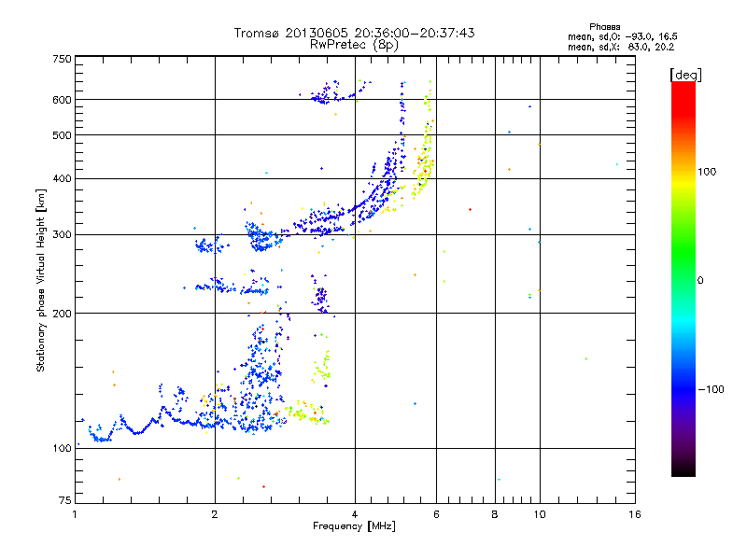
Task: Click the x-axis label '10'
Action: 540,514
